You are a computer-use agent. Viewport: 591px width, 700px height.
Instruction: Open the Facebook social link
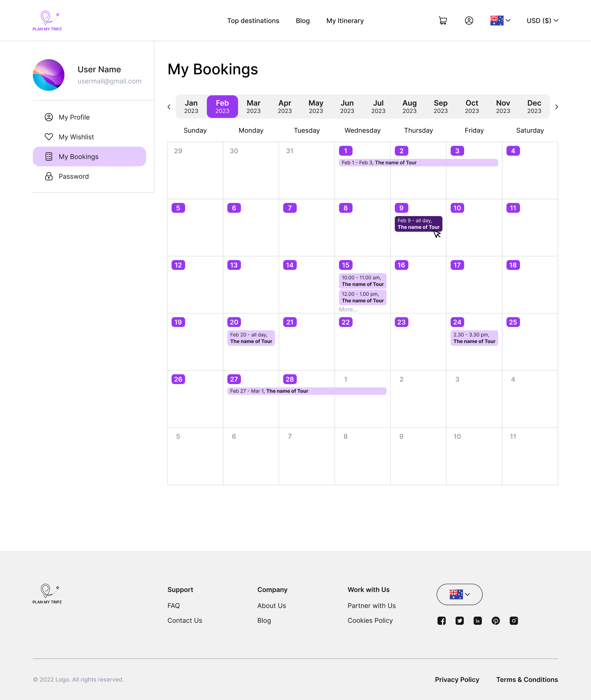[441, 621]
